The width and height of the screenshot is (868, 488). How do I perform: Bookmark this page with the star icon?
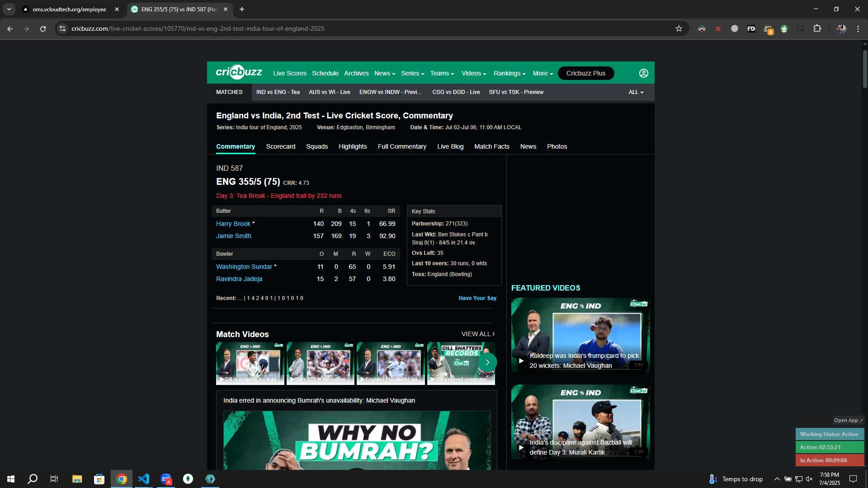[679, 28]
